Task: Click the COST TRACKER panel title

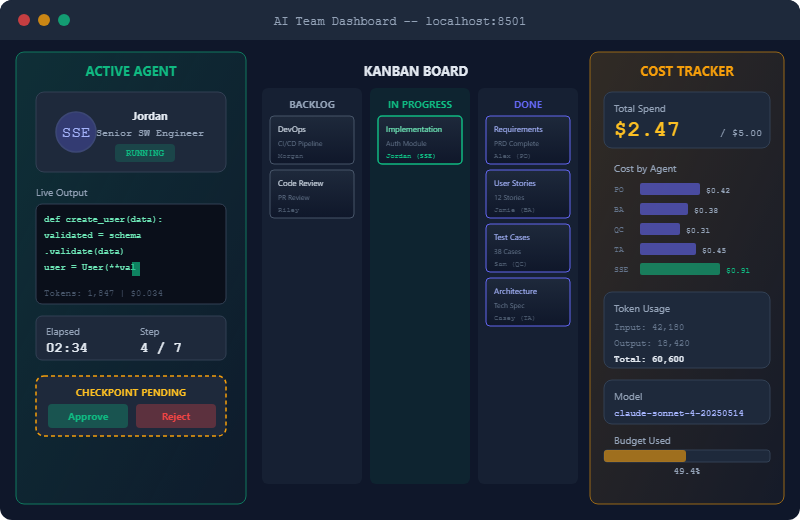Action: coord(687,71)
